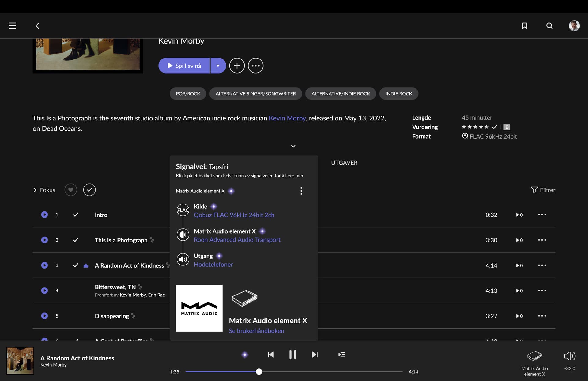The height and width of the screenshot is (381, 588).
Task: Open bookmarks icon in top bar
Action: tap(525, 26)
